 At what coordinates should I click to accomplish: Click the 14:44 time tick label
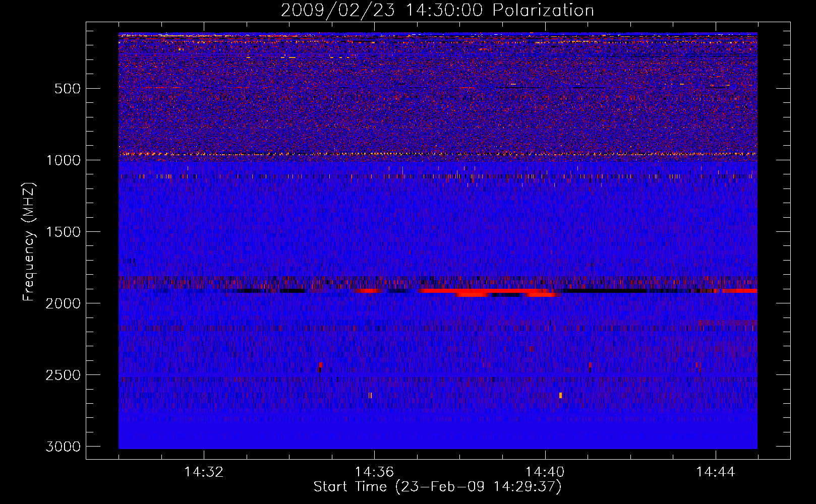[716, 472]
